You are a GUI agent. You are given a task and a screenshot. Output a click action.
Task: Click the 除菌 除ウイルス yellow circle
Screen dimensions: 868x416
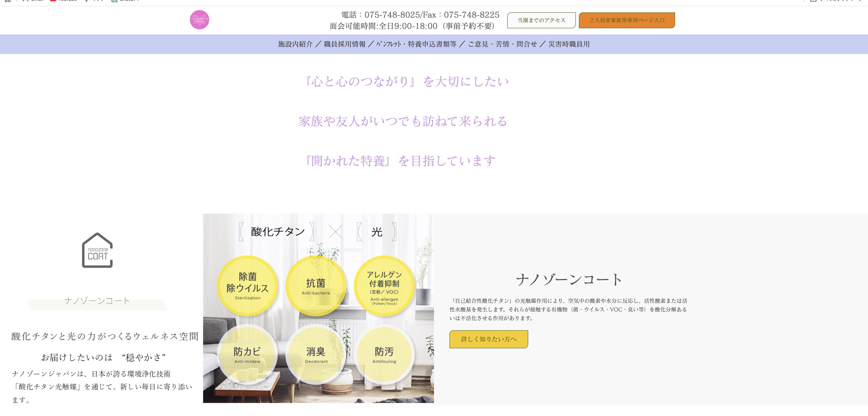pyautogui.click(x=247, y=285)
